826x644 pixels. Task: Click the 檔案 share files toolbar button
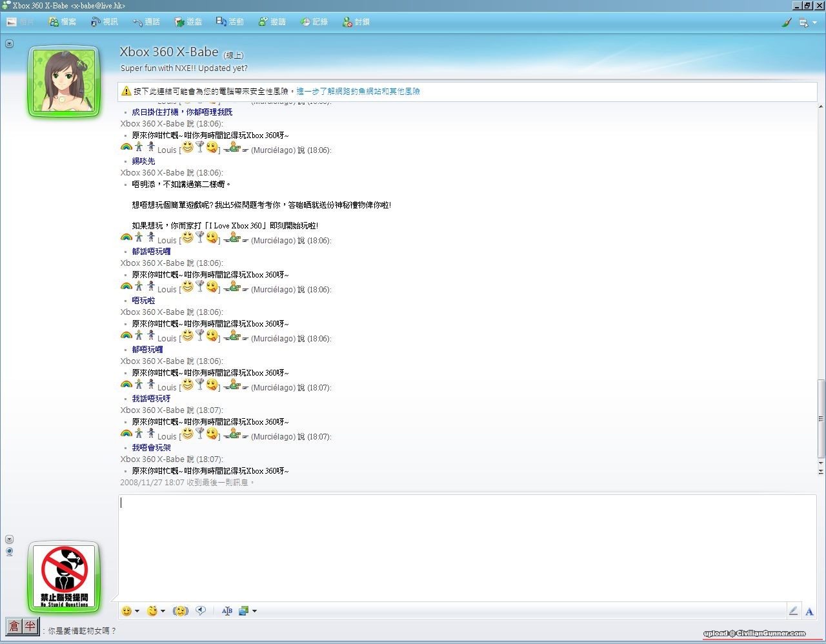63,22
